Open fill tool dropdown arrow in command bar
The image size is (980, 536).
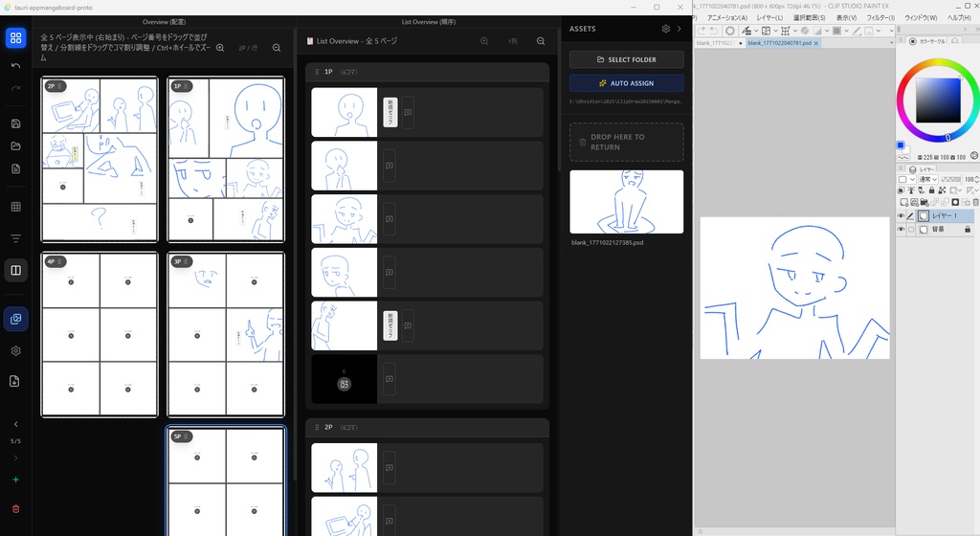[x=756, y=31]
